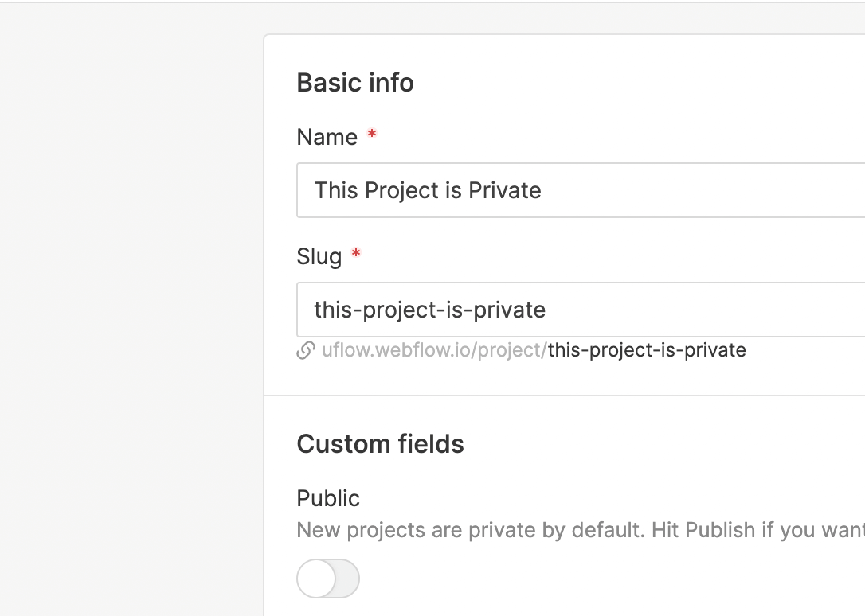Click the divider line above Custom fields
Screen dimensions: 865x616
pyautogui.click(x=564, y=396)
